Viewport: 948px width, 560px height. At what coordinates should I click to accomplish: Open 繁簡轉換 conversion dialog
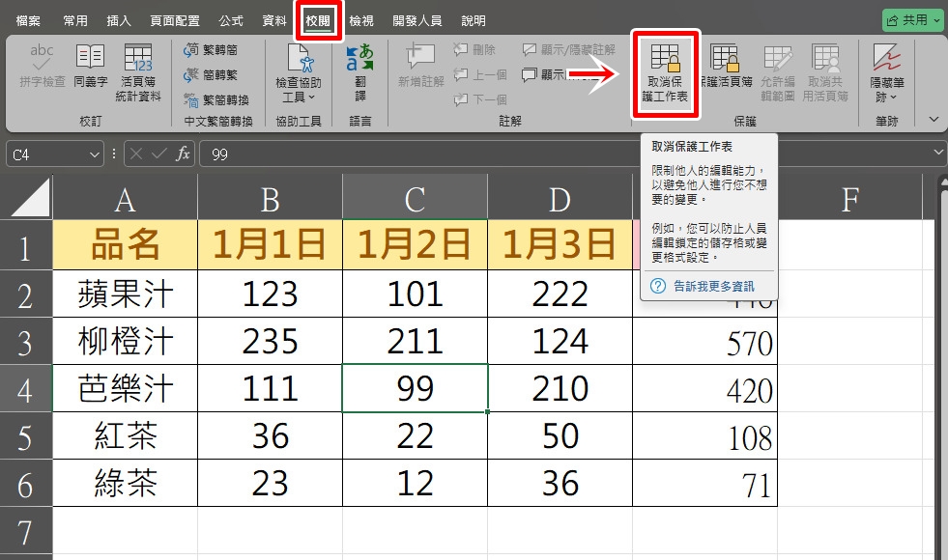[216, 99]
